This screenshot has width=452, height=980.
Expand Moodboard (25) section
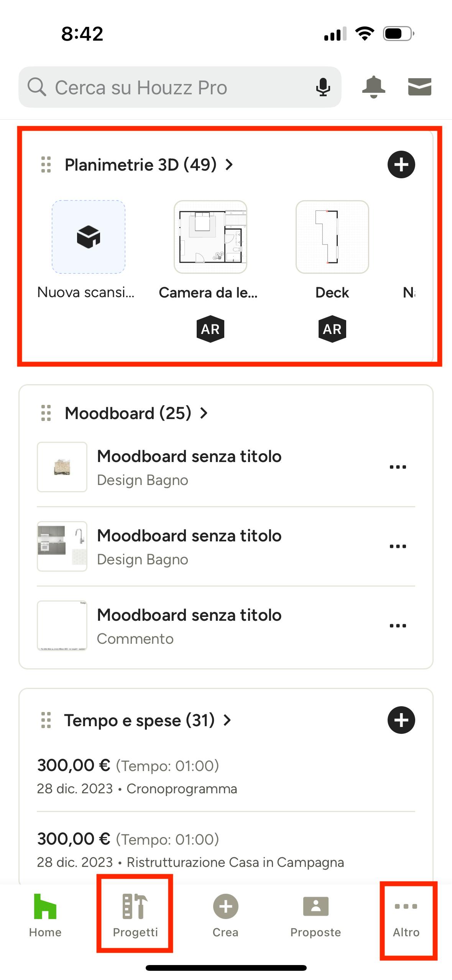(136, 413)
